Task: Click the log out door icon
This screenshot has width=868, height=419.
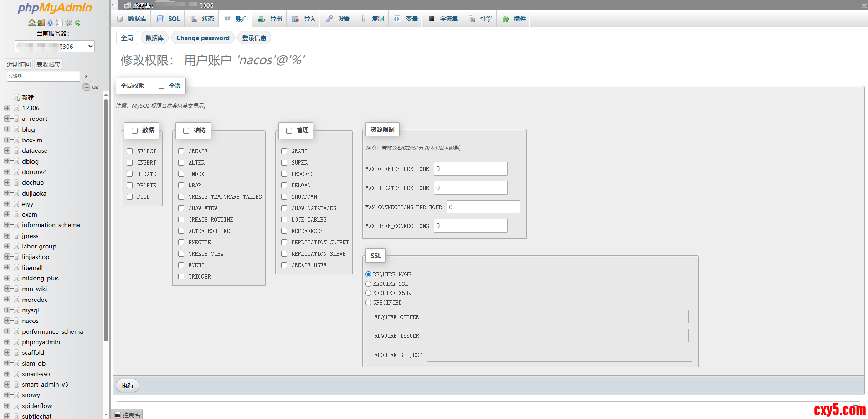Action: [41, 22]
